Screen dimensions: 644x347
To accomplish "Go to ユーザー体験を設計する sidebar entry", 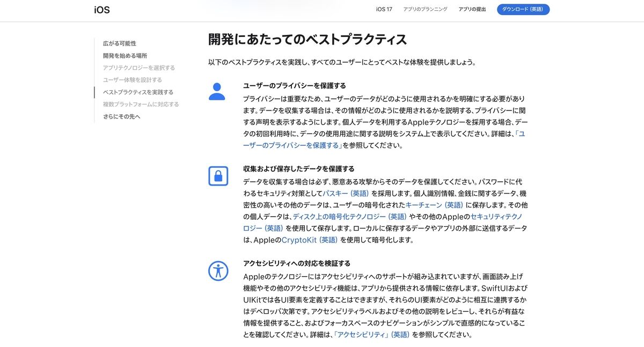I will point(133,80).
